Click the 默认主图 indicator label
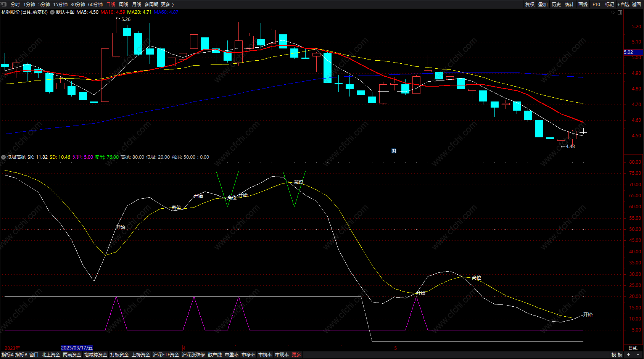This screenshot has width=644, height=359. pyautogui.click(x=65, y=12)
